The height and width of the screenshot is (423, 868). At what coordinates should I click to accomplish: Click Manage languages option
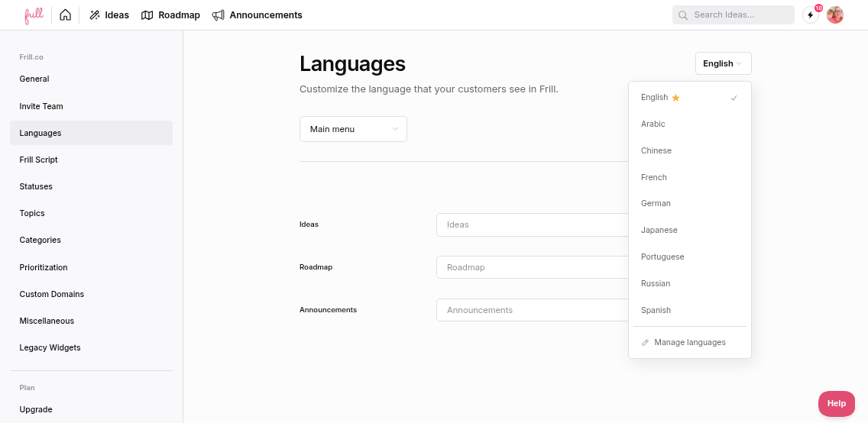click(690, 342)
